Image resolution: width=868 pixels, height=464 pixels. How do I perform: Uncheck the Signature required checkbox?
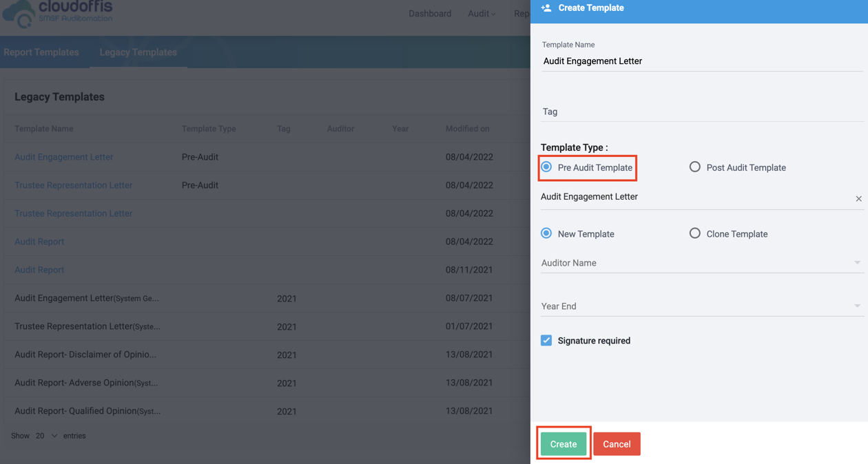(x=546, y=340)
